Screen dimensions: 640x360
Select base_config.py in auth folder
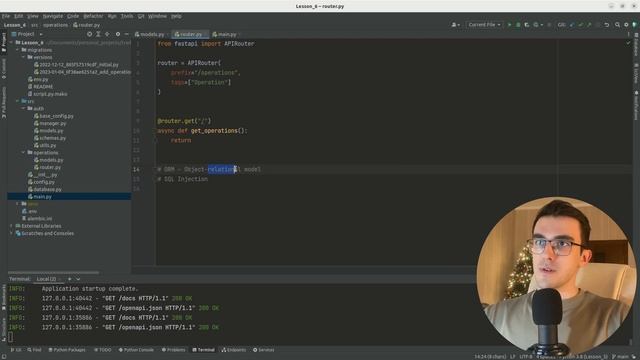pyautogui.click(x=53, y=116)
